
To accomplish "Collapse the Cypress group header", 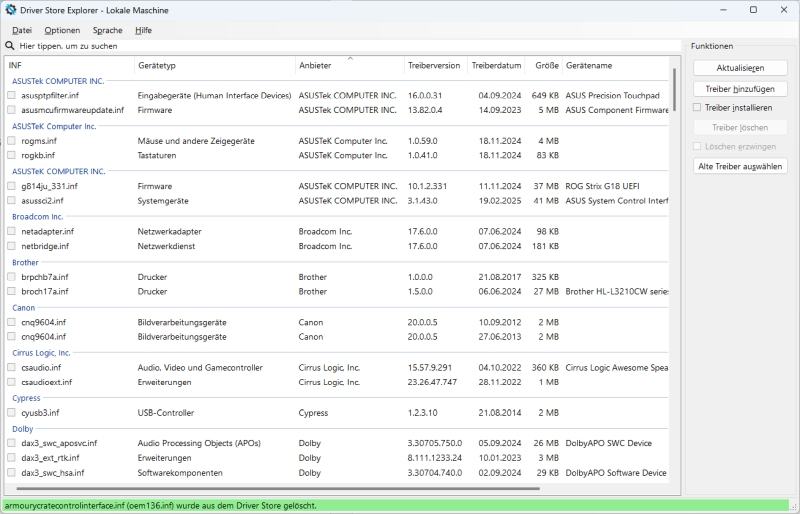I will [26, 398].
